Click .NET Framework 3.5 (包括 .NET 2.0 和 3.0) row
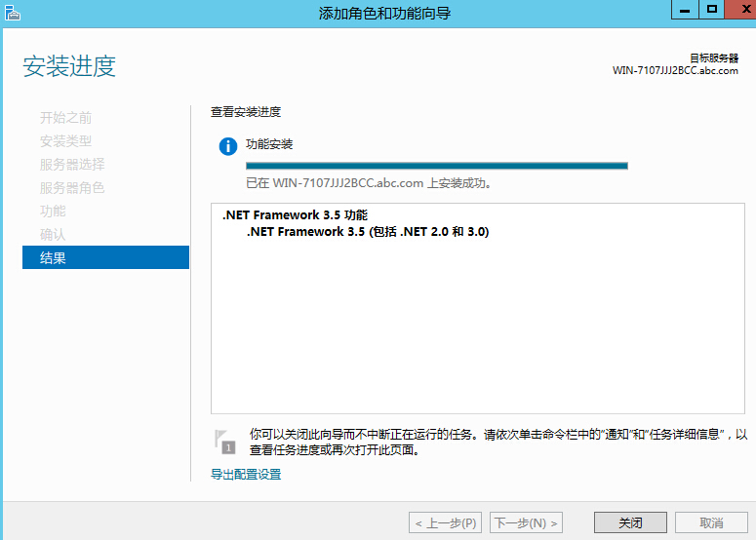 pyautogui.click(x=368, y=232)
